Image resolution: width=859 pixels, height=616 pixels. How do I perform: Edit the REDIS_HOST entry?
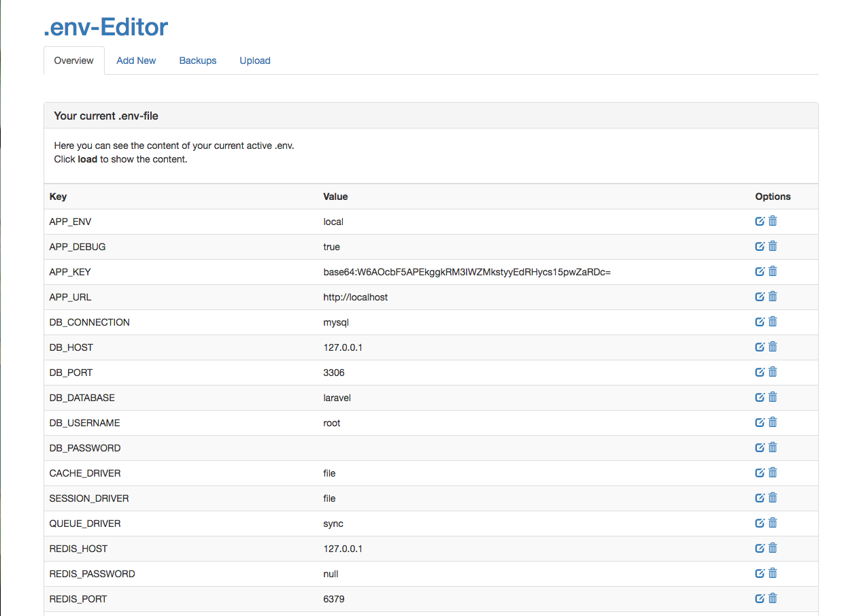point(760,548)
